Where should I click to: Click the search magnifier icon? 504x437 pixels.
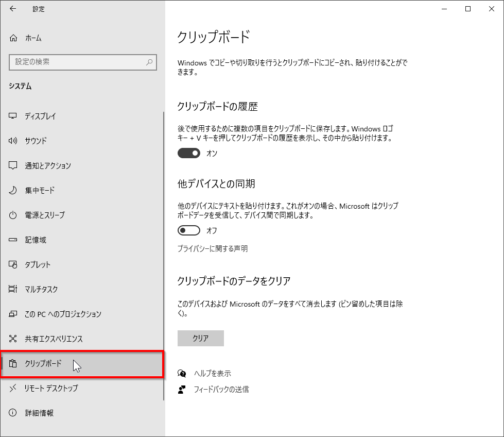coord(149,62)
